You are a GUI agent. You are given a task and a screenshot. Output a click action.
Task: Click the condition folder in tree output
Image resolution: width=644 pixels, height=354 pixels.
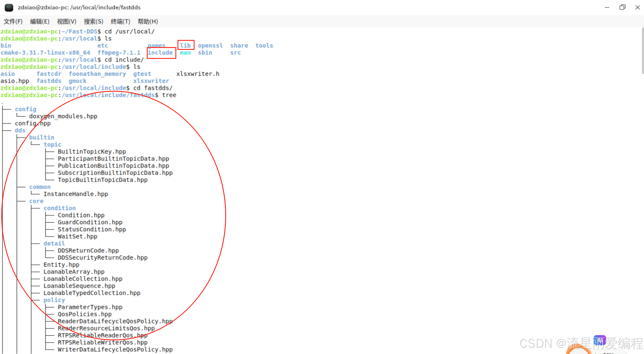60,208
